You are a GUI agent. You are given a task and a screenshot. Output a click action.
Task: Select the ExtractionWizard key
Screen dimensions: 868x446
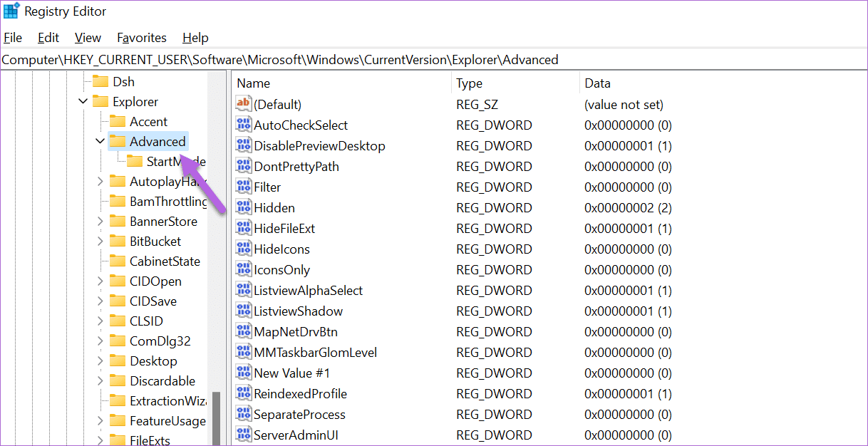coord(168,401)
